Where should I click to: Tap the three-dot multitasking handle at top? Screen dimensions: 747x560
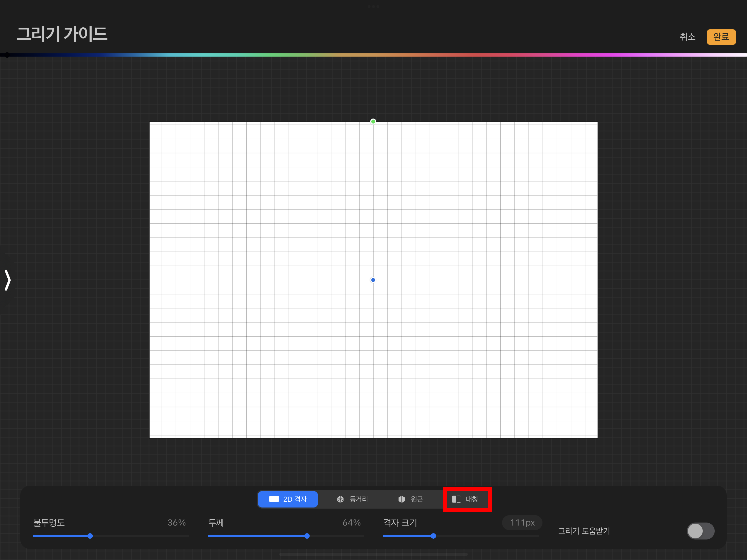(373, 6)
